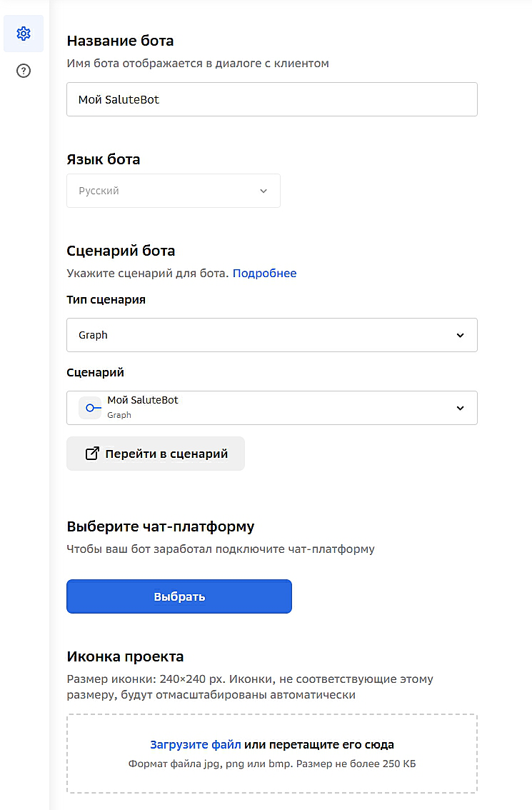Select the Русский language field
Viewport: 532px width, 810px height.
[164, 191]
